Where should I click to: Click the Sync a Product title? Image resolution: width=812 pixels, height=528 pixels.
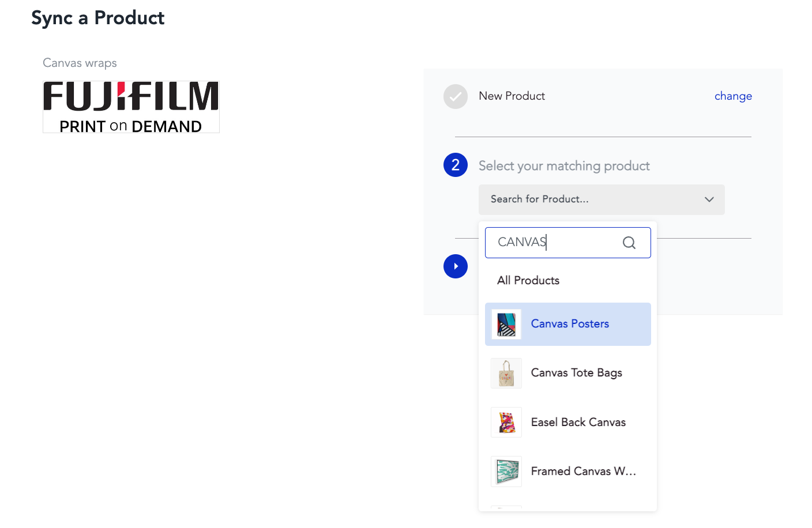pyautogui.click(x=97, y=18)
